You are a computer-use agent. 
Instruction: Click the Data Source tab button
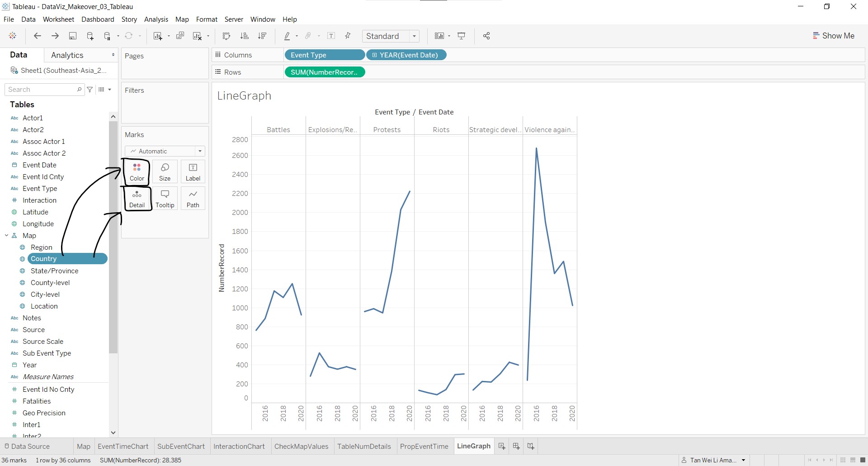pyautogui.click(x=27, y=447)
